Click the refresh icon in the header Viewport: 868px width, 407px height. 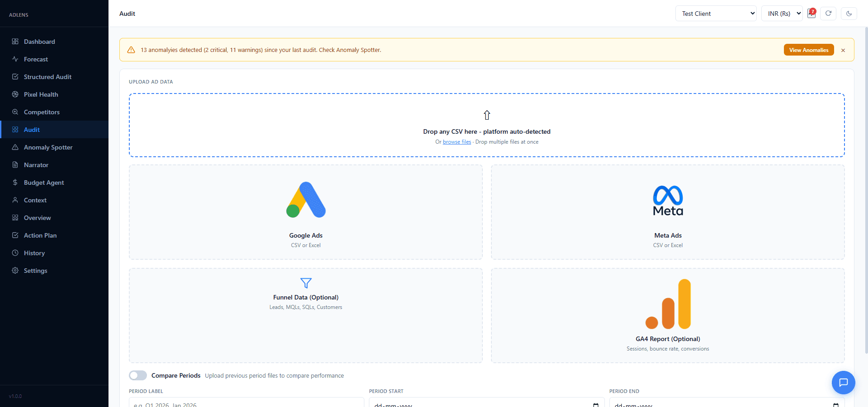click(828, 14)
